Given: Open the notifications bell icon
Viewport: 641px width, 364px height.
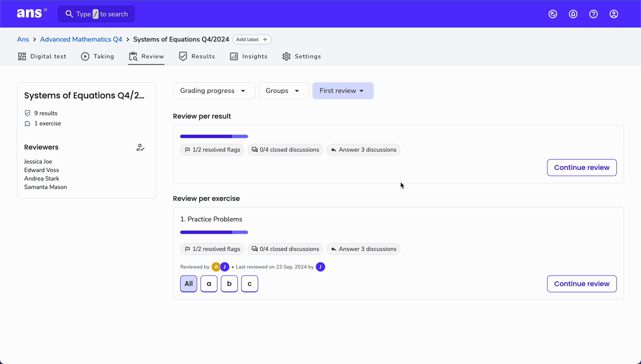Looking at the screenshot, I should [573, 14].
